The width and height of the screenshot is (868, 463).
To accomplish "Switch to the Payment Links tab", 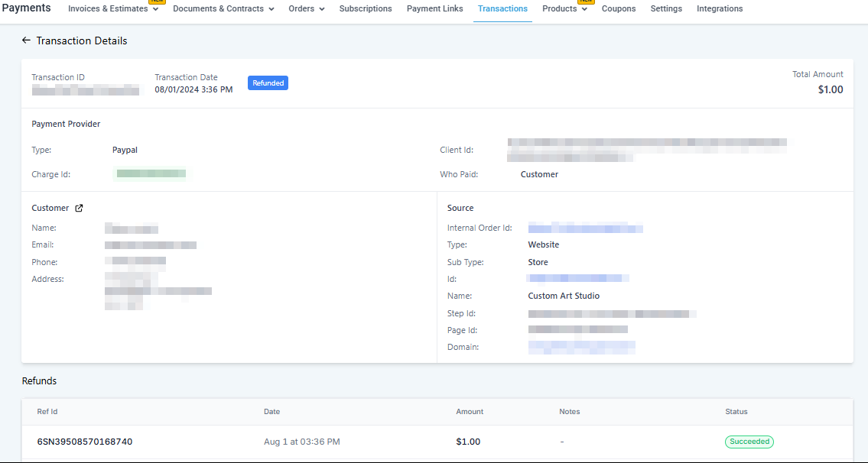I will [434, 9].
